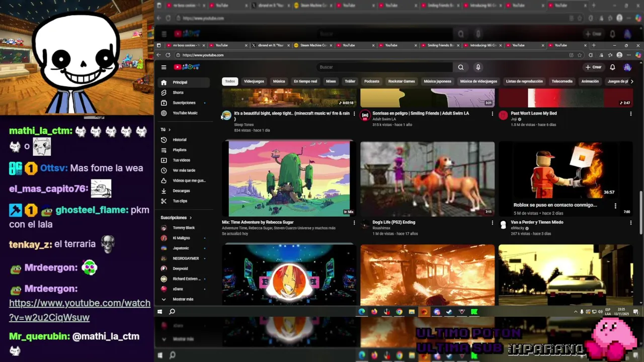
Task: Select the En tiempo real chip
Action: click(x=305, y=81)
